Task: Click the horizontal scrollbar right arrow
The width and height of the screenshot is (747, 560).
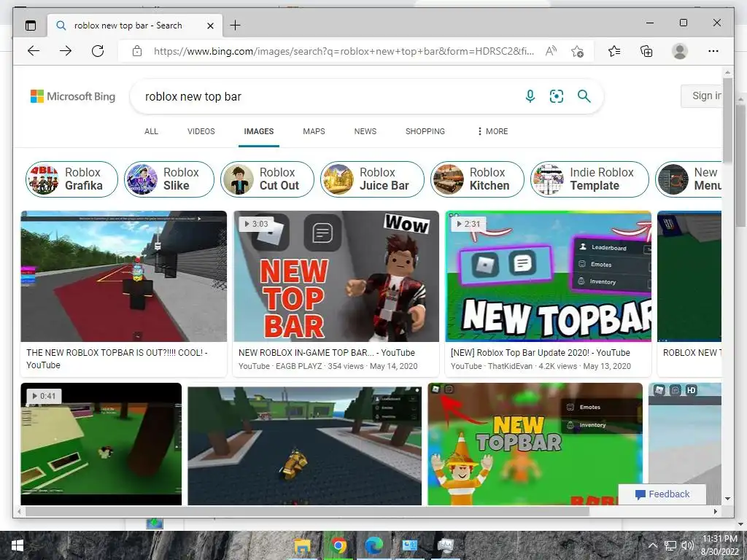Action: [x=716, y=511]
